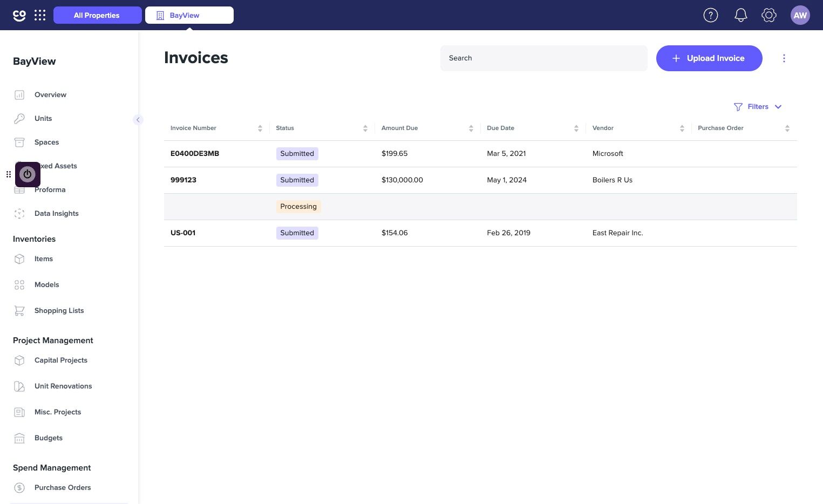Open the Budgets icon in sidebar

[x=19, y=438]
